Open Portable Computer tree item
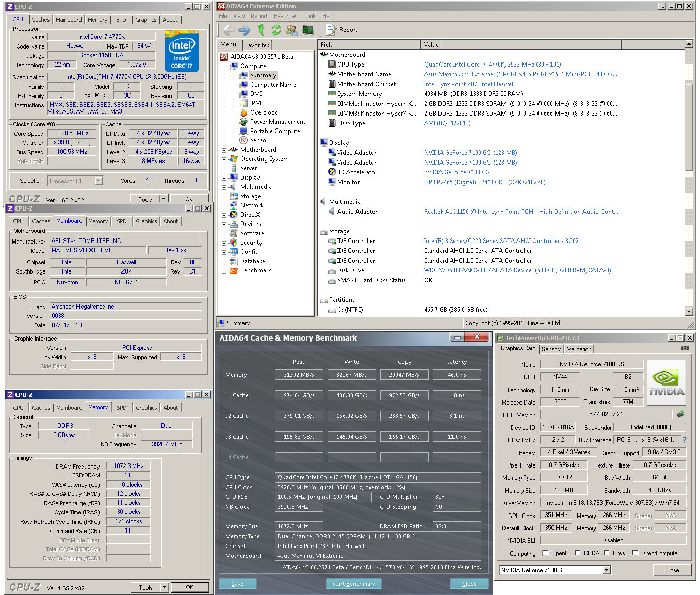Image resolution: width=700 pixels, height=595 pixels. (276, 131)
